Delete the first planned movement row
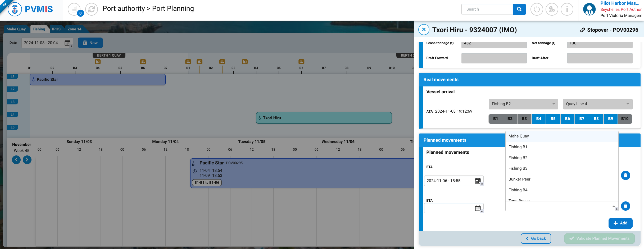This screenshot has width=644, height=249. 625,175
